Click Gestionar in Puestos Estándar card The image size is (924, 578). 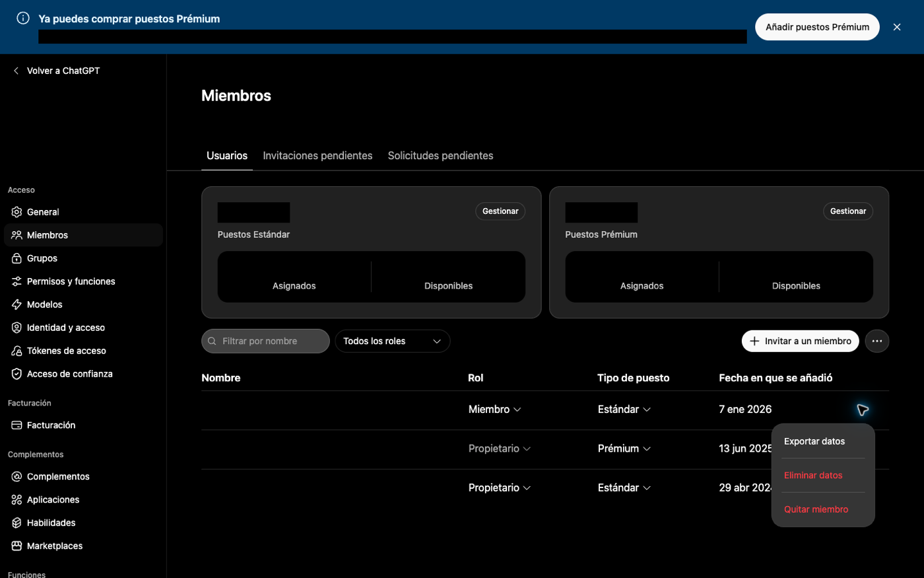coord(500,211)
